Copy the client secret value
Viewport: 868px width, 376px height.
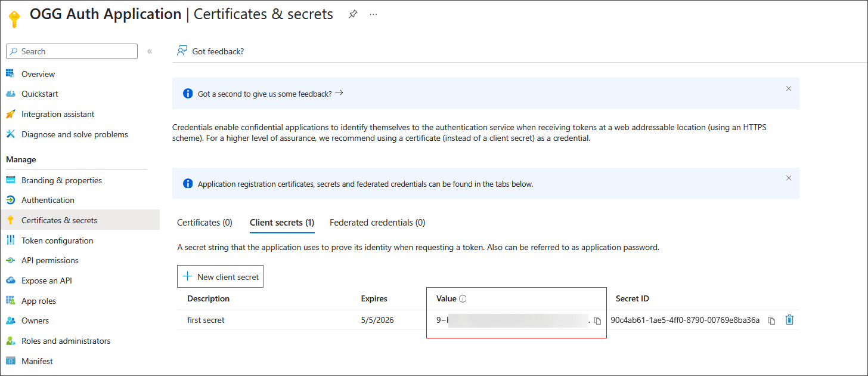pyautogui.click(x=598, y=320)
